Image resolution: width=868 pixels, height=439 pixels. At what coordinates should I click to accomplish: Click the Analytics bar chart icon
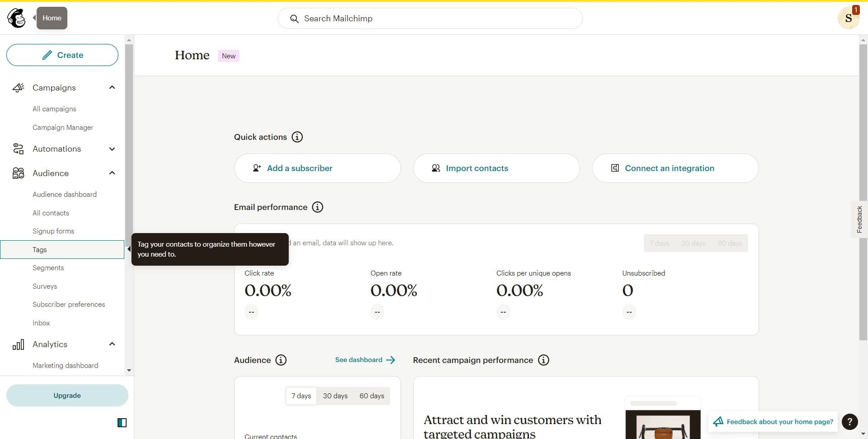coord(18,344)
